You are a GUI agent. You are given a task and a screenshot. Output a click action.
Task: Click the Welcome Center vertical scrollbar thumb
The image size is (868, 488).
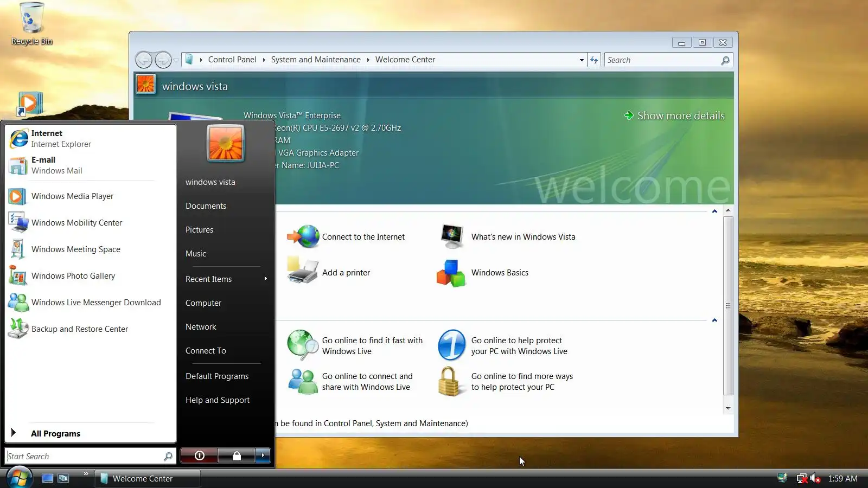tap(728, 306)
